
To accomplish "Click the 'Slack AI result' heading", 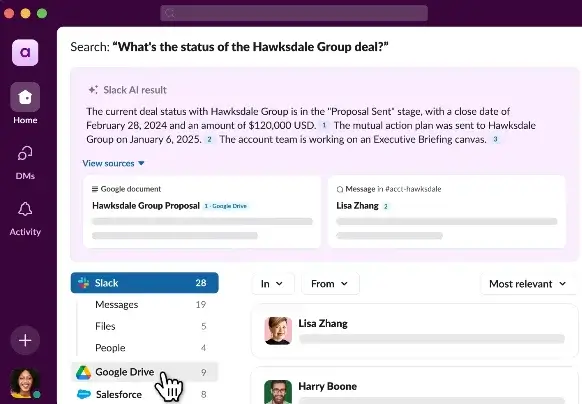I will [x=135, y=90].
